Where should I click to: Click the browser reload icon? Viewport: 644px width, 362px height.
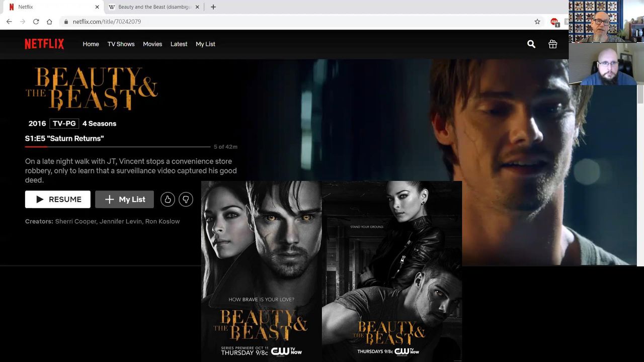(x=36, y=22)
